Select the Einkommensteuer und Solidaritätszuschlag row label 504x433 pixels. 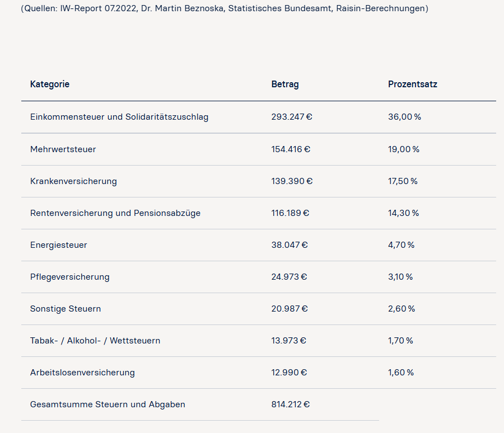point(119,117)
